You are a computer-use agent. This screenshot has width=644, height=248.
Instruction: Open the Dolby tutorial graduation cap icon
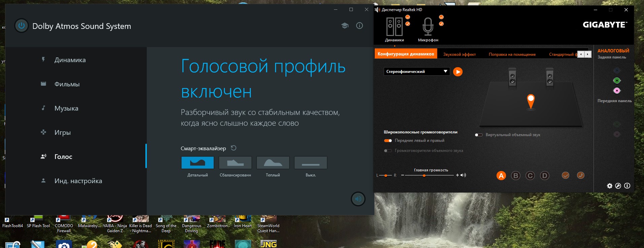[345, 26]
